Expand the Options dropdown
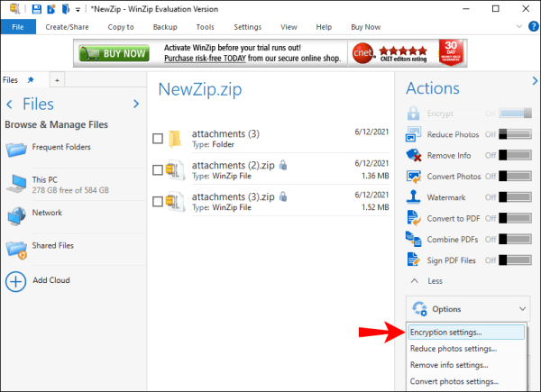The image size is (541, 392). point(468,309)
